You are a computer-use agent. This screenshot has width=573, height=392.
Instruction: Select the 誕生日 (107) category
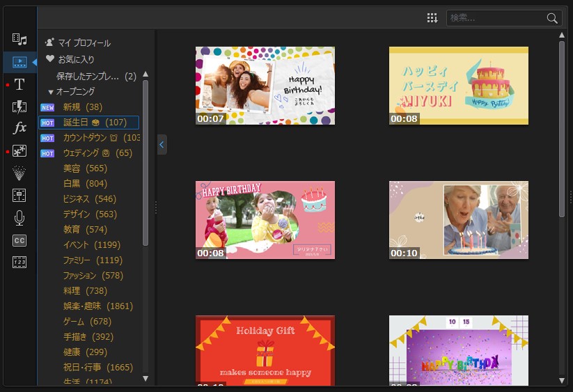point(89,123)
